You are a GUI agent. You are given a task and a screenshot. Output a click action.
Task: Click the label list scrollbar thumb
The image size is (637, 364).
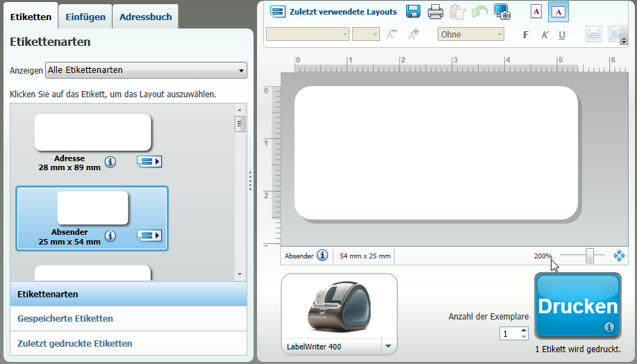(240, 124)
